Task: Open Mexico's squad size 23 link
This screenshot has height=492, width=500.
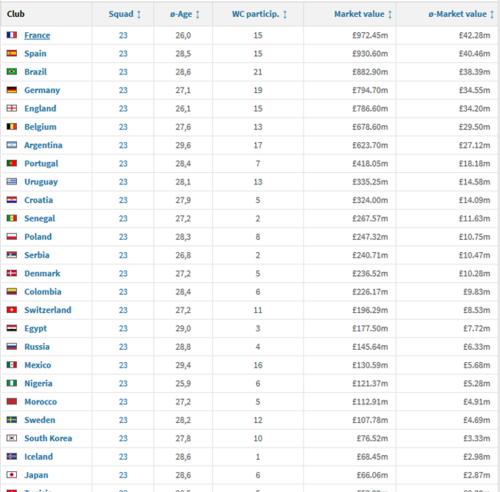Action: click(x=123, y=365)
